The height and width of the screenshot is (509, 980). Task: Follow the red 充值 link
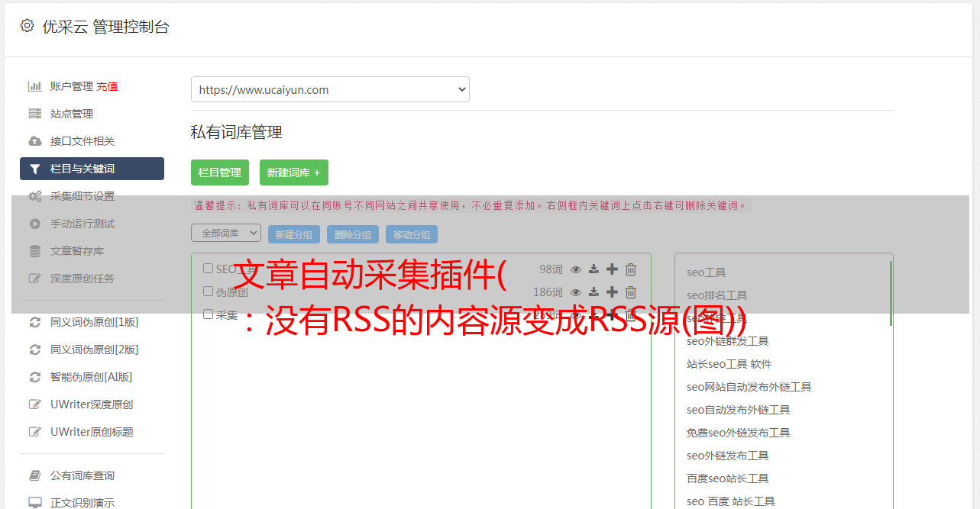point(107,86)
